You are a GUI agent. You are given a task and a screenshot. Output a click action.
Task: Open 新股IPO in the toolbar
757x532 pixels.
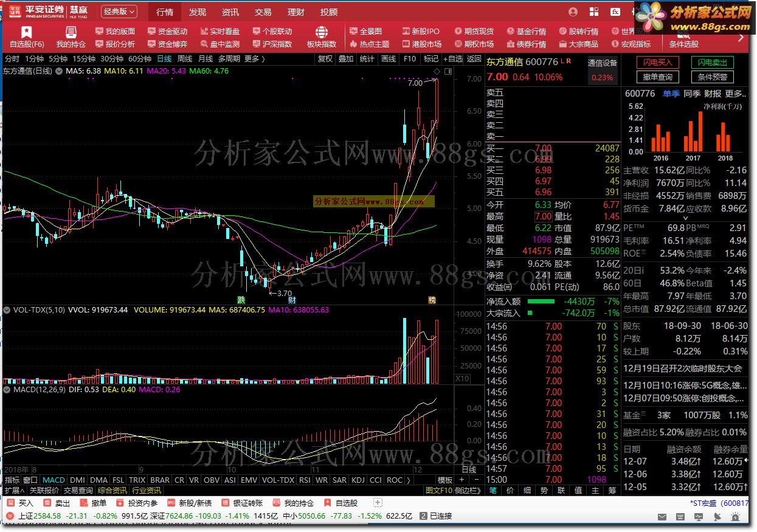[421, 31]
